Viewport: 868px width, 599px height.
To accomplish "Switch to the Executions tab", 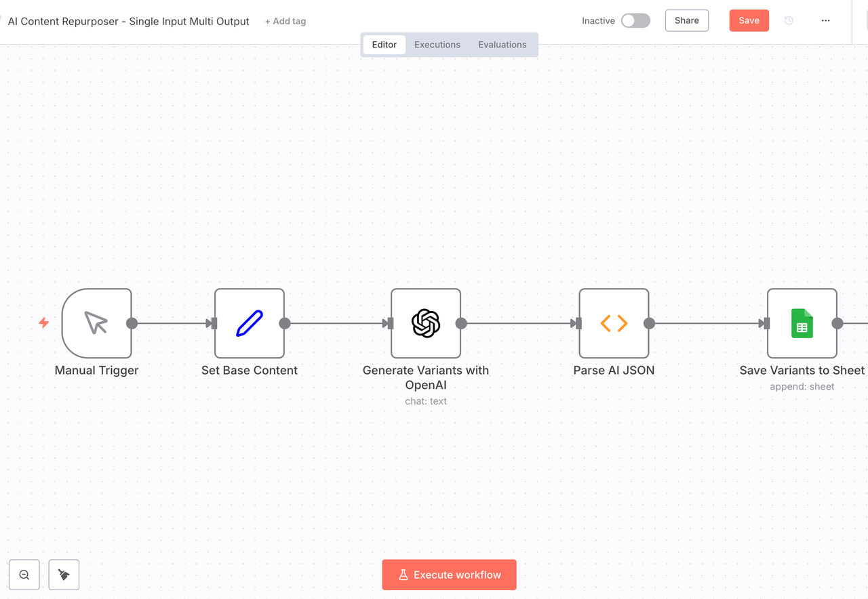I will click(x=437, y=45).
